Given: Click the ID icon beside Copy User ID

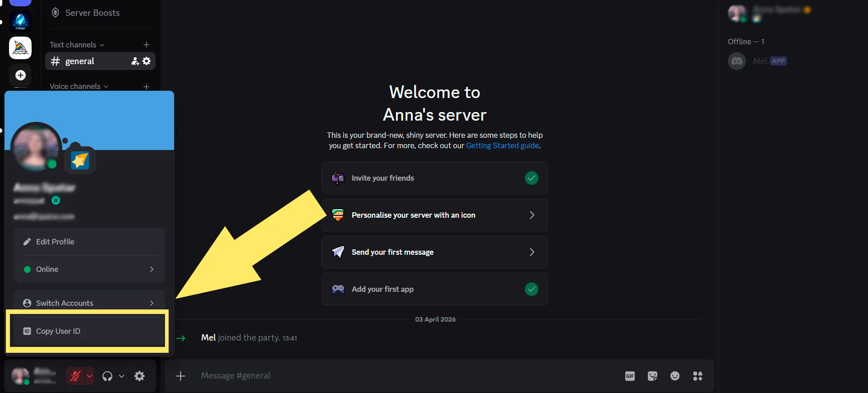Looking at the screenshot, I should pos(27,331).
